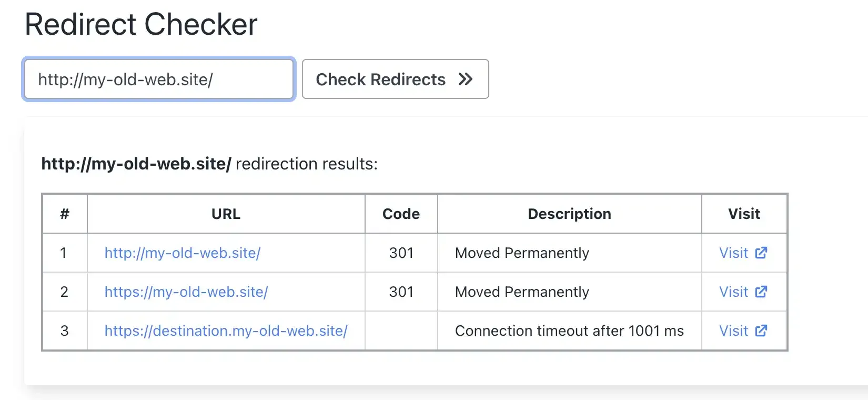Click the URL column header

pyautogui.click(x=225, y=214)
